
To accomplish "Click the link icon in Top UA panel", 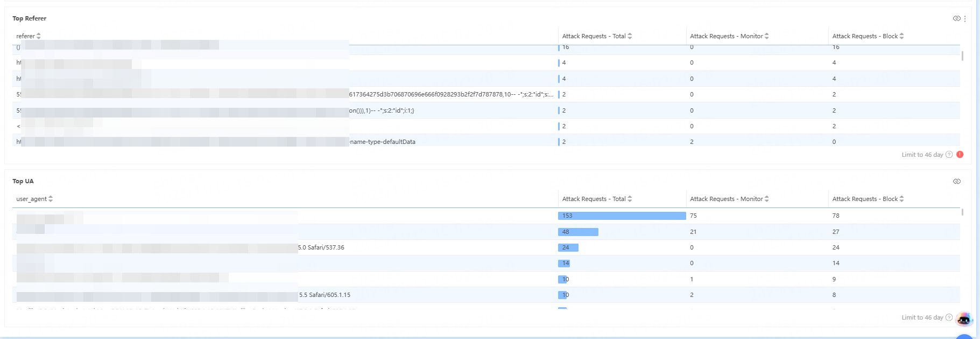I will [956, 181].
